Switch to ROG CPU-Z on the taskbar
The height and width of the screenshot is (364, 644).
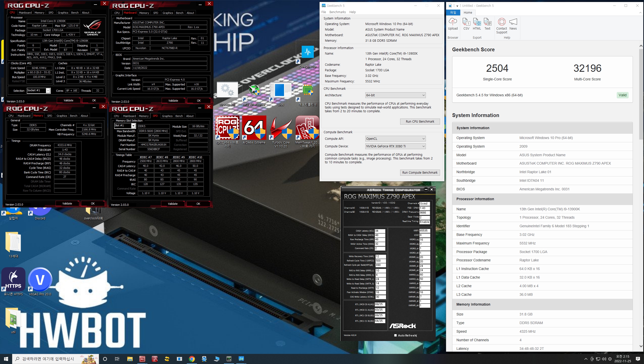tap(142, 359)
